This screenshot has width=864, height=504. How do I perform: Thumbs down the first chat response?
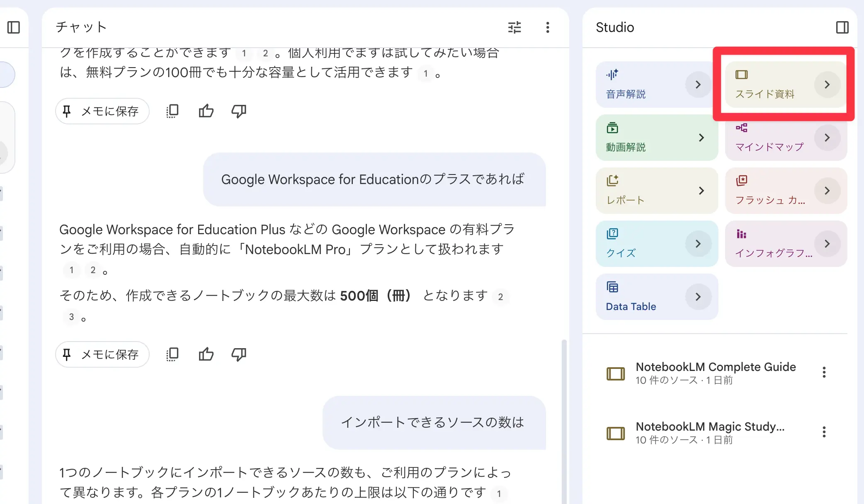[239, 111]
